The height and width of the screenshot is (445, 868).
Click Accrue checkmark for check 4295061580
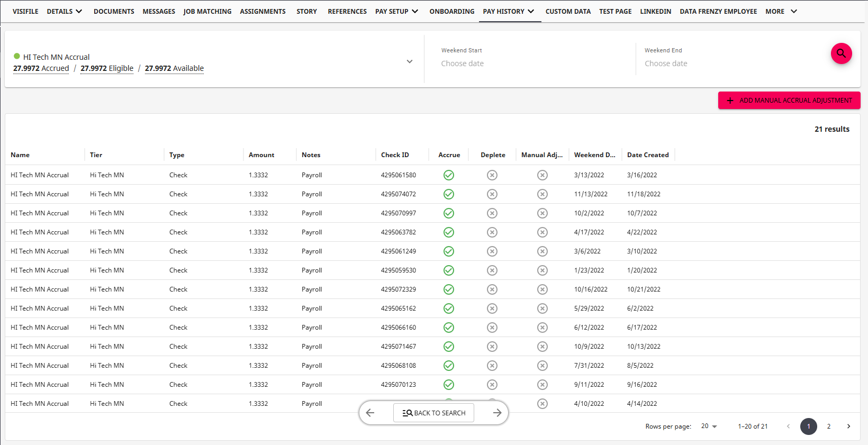(449, 175)
